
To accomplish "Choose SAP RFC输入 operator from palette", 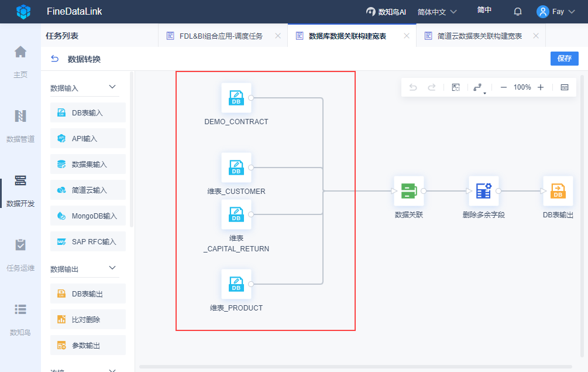I will click(x=88, y=241).
